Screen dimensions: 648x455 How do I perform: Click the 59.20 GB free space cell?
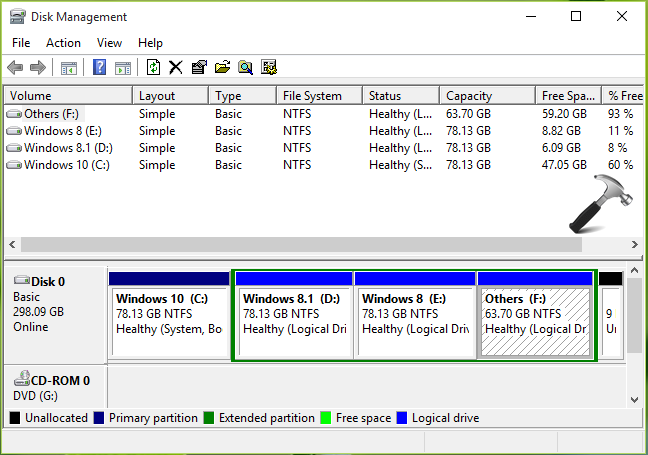pos(564,114)
